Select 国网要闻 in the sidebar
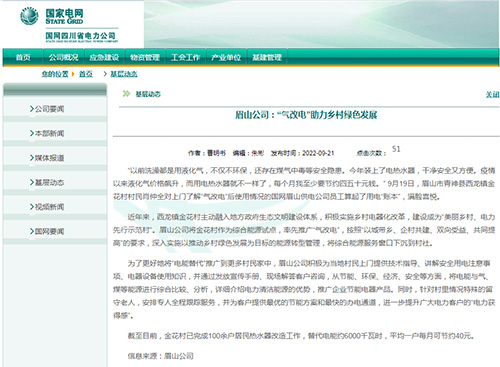The width and height of the screenshot is (500, 367). point(49,231)
